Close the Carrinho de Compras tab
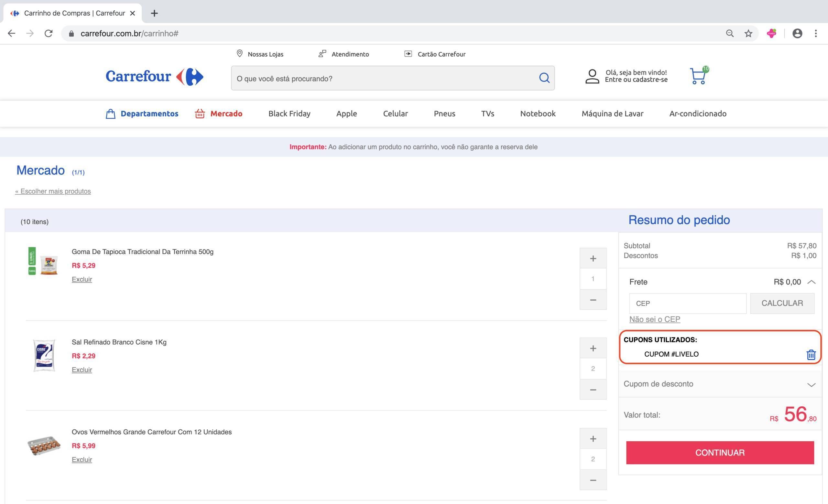Image resolution: width=828 pixels, height=504 pixels. click(133, 13)
